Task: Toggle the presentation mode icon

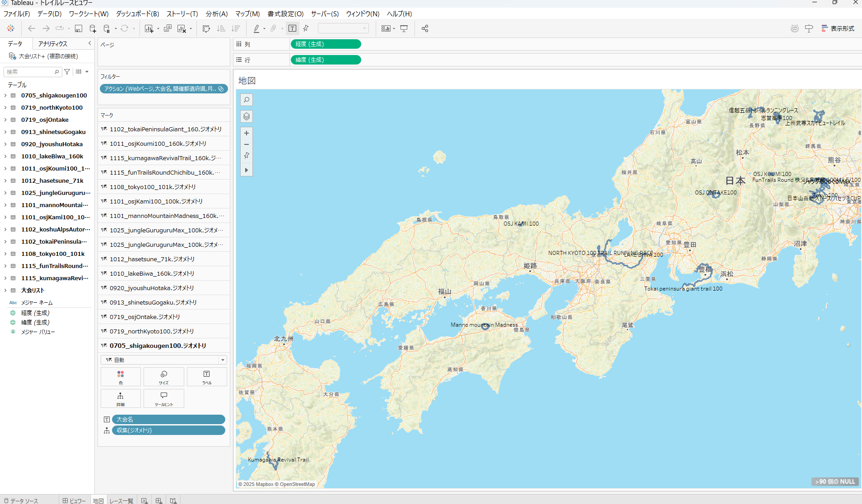Action: coord(404,28)
